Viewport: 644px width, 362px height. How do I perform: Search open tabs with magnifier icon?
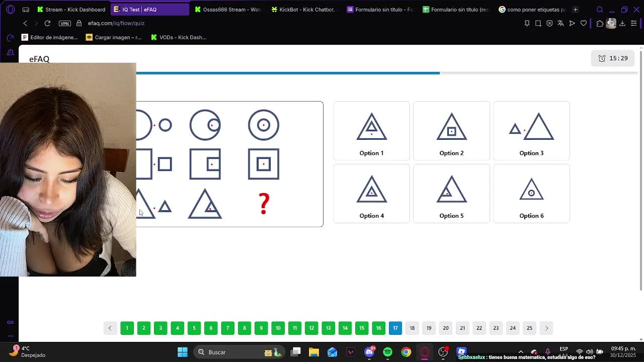pyautogui.click(x=600, y=10)
